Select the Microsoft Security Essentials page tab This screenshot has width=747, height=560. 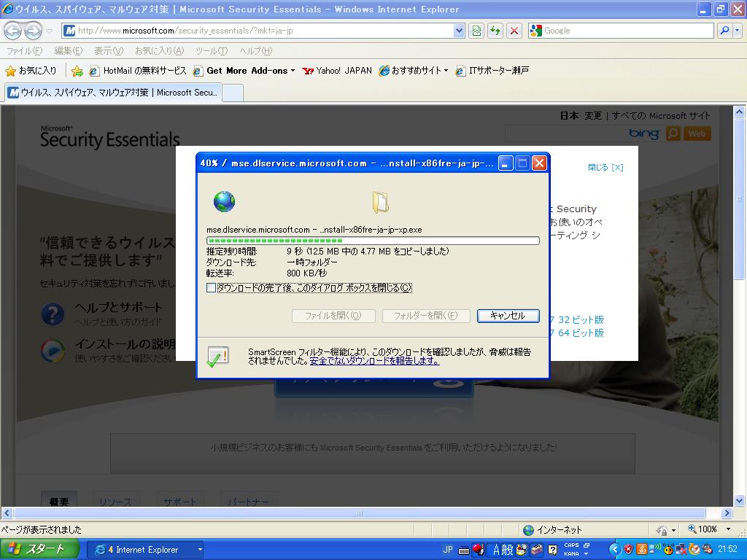pyautogui.click(x=113, y=93)
